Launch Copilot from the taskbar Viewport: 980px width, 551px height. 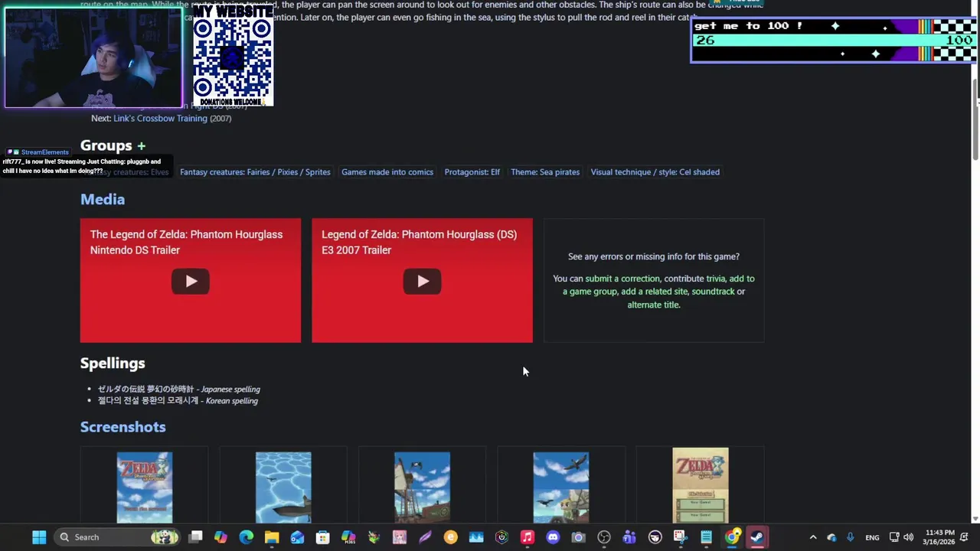click(x=220, y=537)
